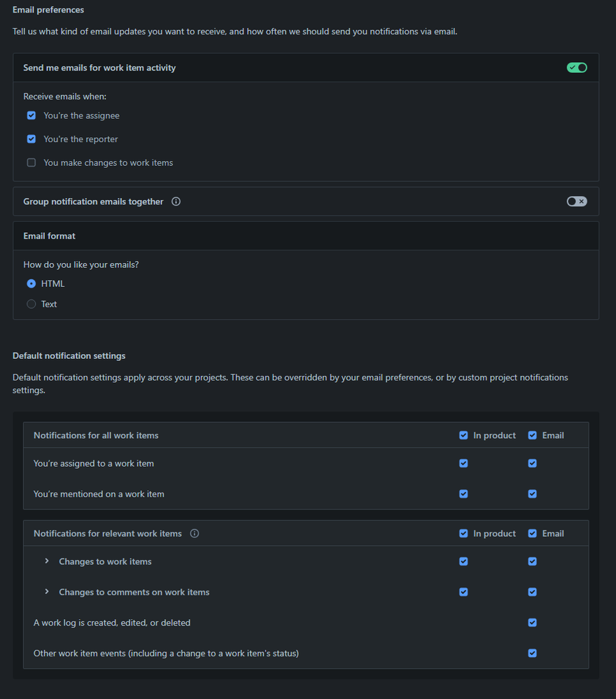Click info icon beside Group notification emails together
This screenshot has height=699, width=616.
176,202
